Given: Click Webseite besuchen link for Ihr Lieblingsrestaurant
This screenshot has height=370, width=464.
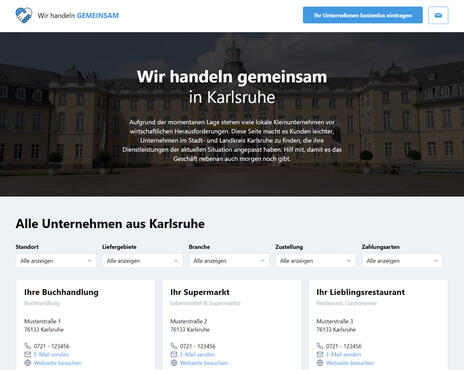Looking at the screenshot, I should point(350,363).
